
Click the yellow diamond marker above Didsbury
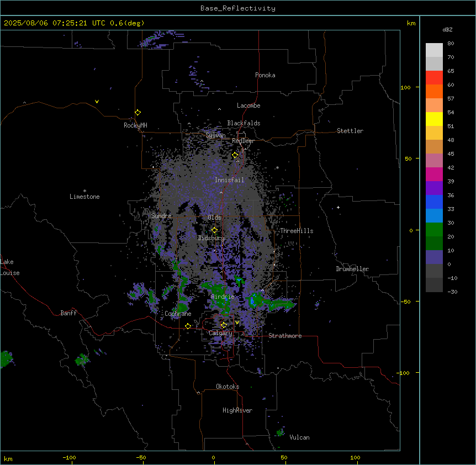[x=214, y=230]
